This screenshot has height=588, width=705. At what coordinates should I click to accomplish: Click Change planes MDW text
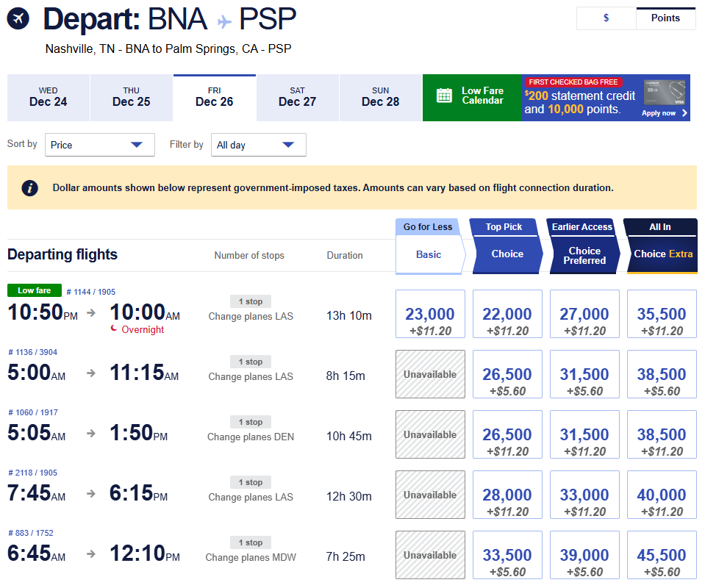click(x=251, y=557)
